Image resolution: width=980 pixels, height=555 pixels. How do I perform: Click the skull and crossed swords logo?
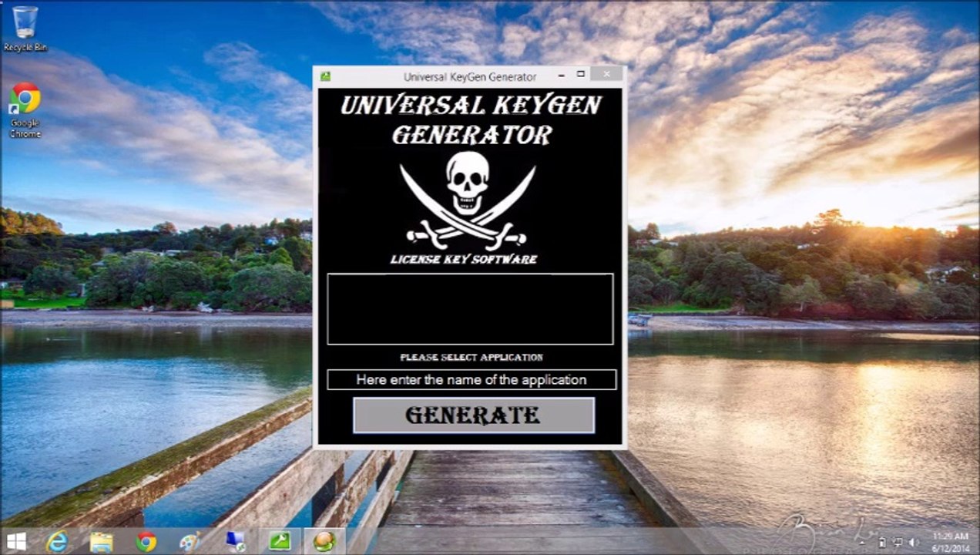coord(468,200)
